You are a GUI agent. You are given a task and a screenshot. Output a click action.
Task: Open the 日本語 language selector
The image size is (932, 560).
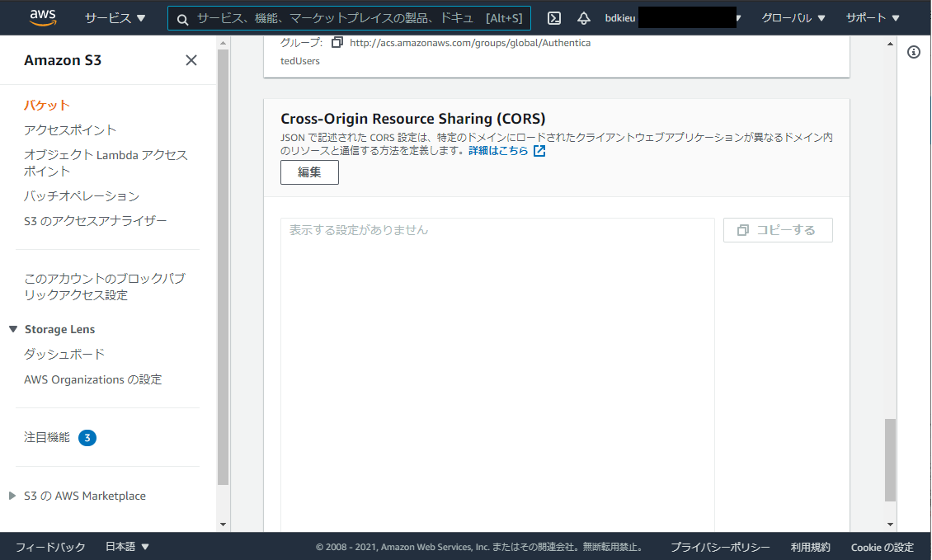click(x=127, y=546)
